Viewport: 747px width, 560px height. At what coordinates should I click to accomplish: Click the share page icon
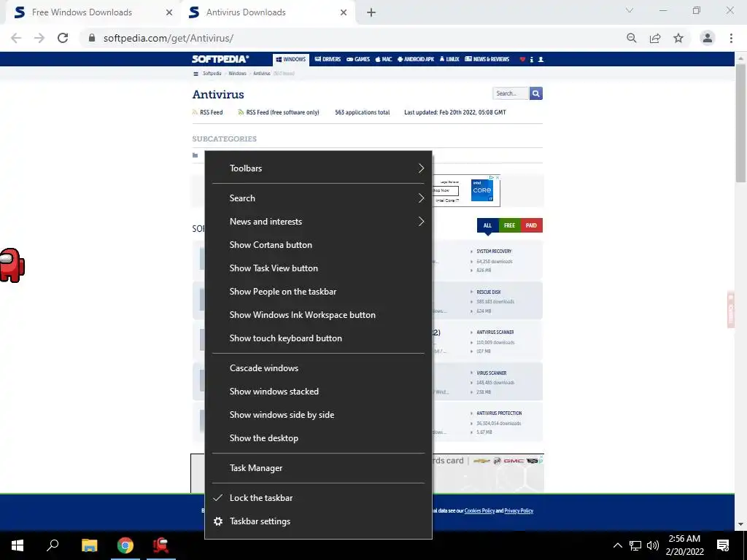click(655, 38)
